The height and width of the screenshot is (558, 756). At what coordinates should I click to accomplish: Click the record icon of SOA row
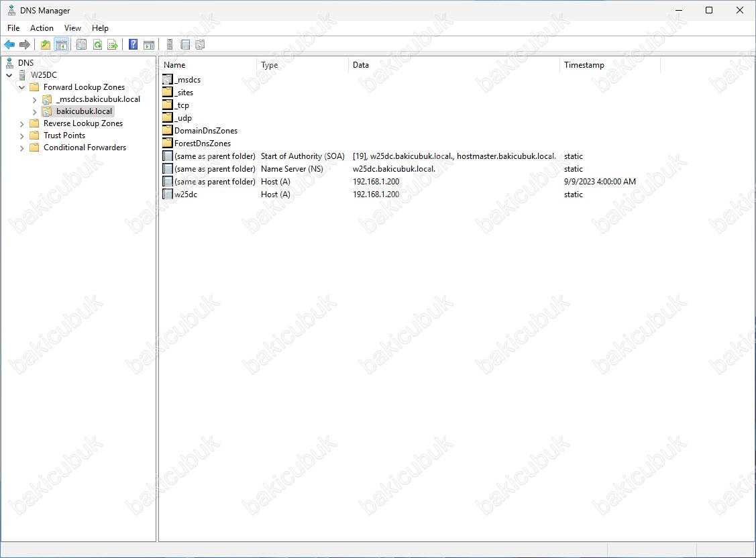pos(167,156)
